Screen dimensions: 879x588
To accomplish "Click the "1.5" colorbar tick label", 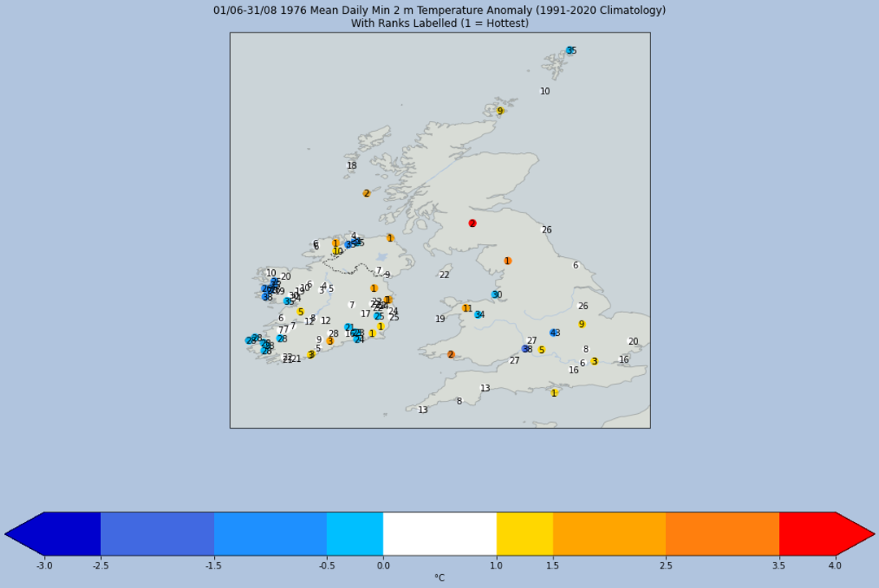I will pos(553,565).
